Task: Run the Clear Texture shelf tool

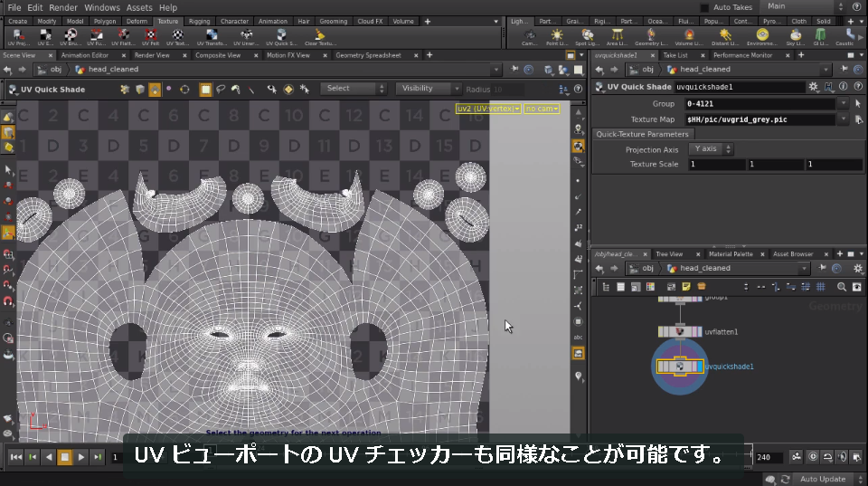Action: pyautogui.click(x=319, y=37)
